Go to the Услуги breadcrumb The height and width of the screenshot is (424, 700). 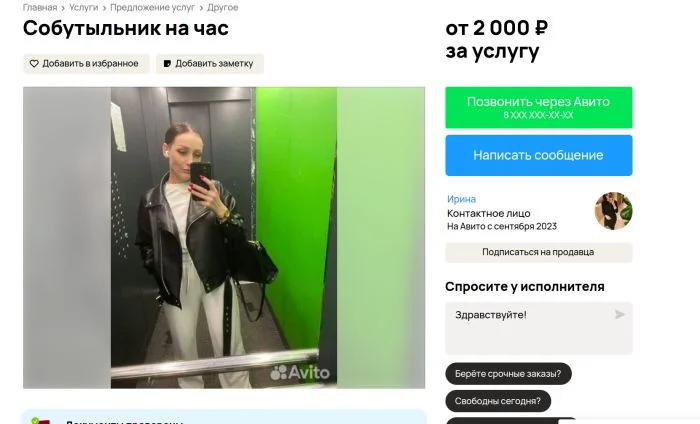coord(83,8)
